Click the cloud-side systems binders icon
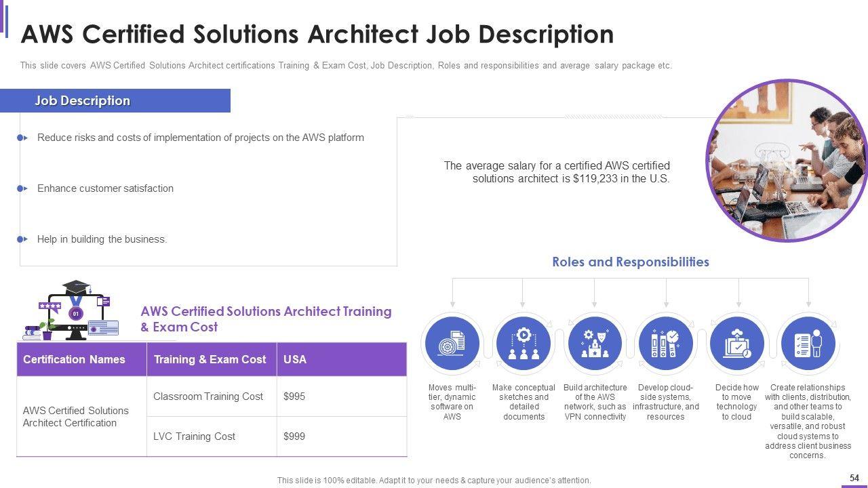Viewport: 868px width, 488px height. 666,344
